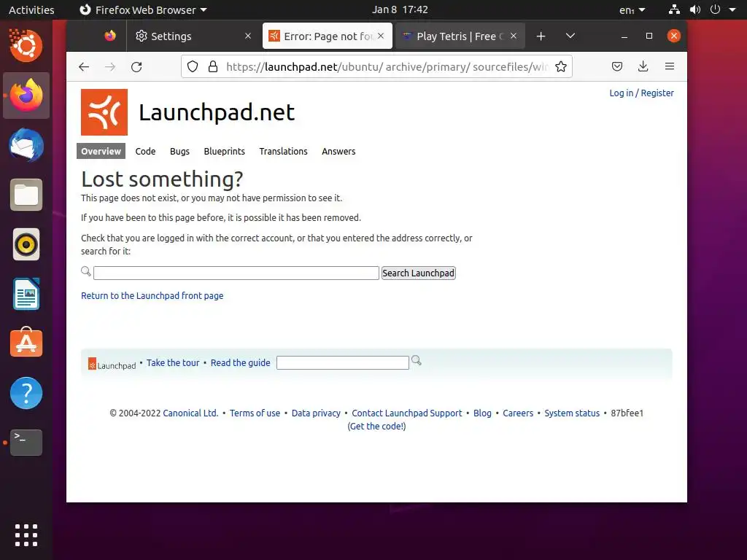Click the Search Launchpad button
This screenshot has width=747, height=560.
(x=418, y=273)
